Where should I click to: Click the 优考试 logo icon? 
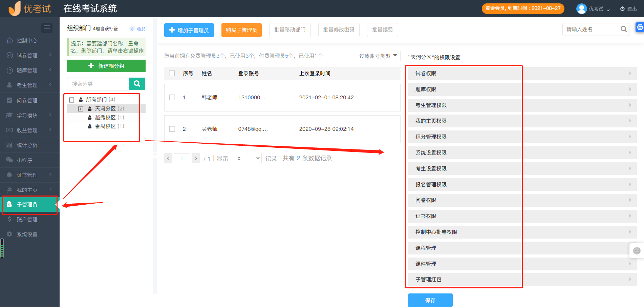[x=15, y=8]
